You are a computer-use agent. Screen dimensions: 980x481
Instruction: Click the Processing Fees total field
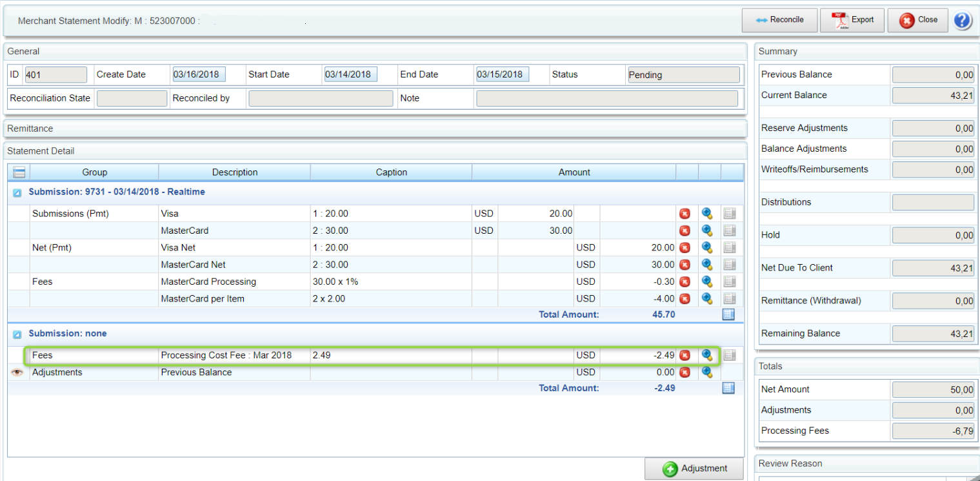coord(933,431)
